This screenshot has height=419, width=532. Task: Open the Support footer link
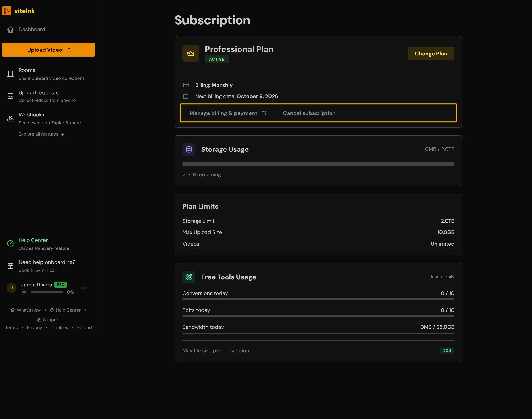pyautogui.click(x=49, y=320)
